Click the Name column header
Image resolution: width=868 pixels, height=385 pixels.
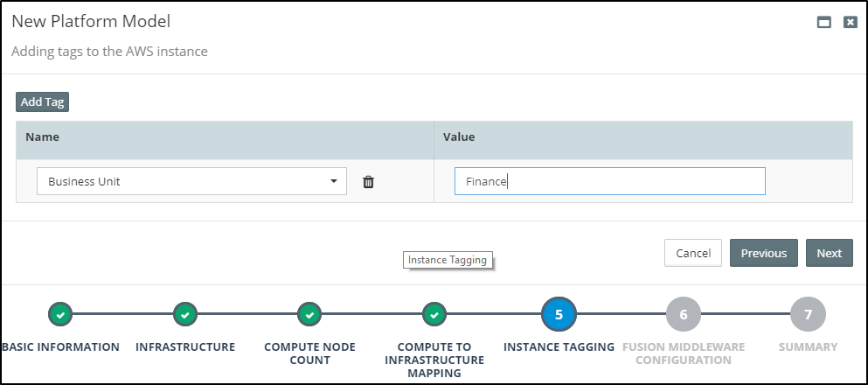(42, 137)
